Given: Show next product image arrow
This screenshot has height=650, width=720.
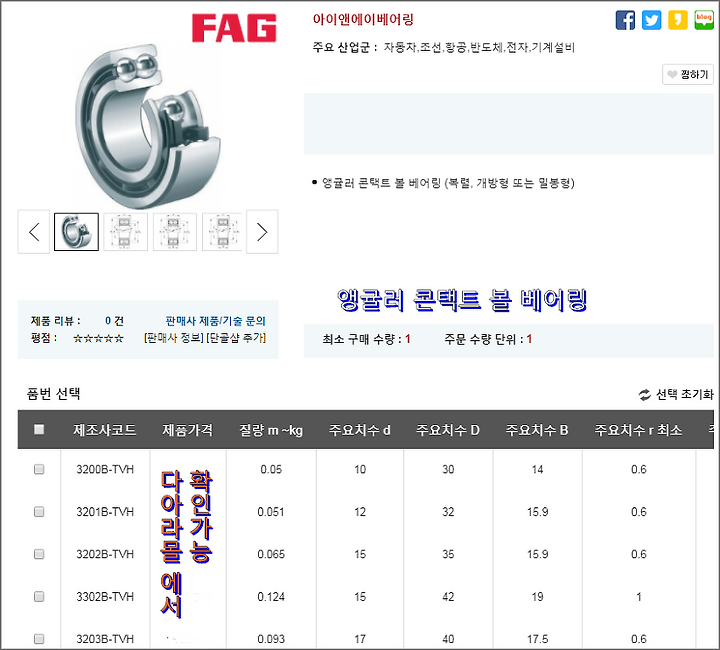Looking at the screenshot, I should click(x=262, y=232).
